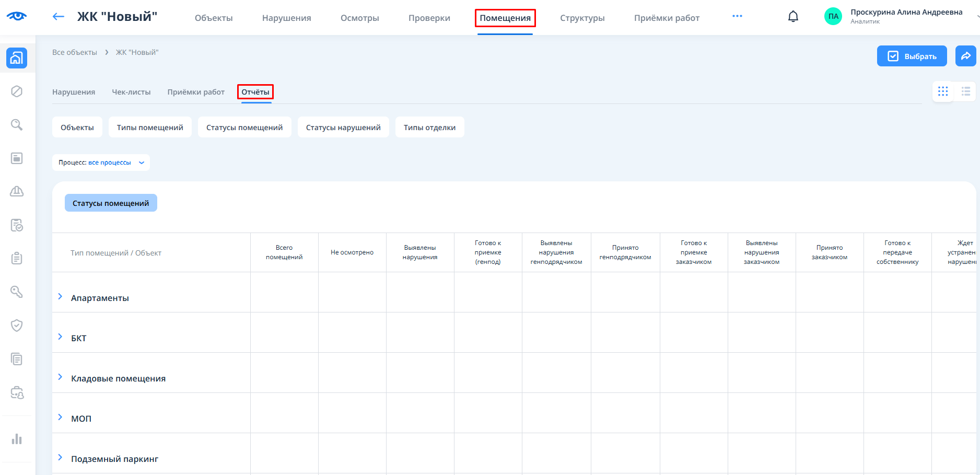
Task: Click the share arrow button
Action: tap(965, 56)
